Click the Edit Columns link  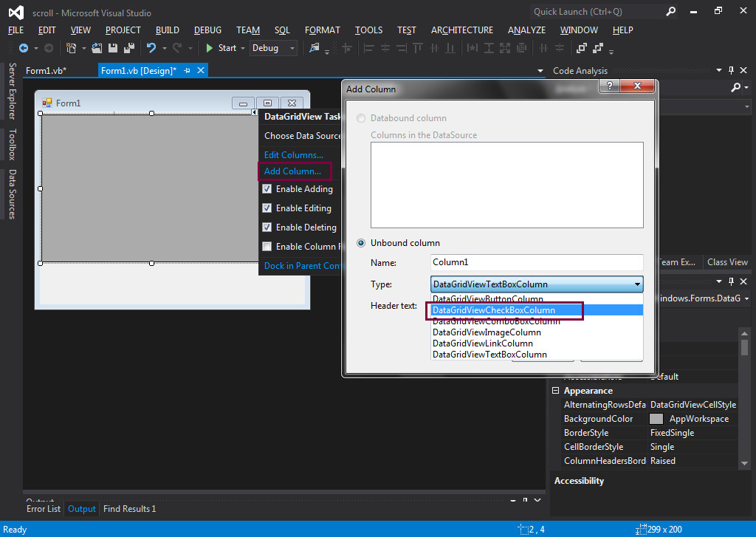(293, 155)
